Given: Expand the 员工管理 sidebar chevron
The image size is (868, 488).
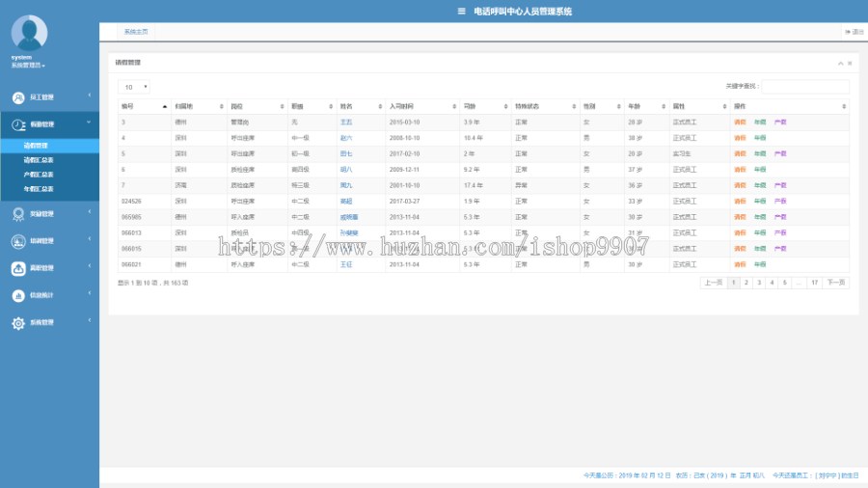Looking at the screenshot, I should coord(89,95).
